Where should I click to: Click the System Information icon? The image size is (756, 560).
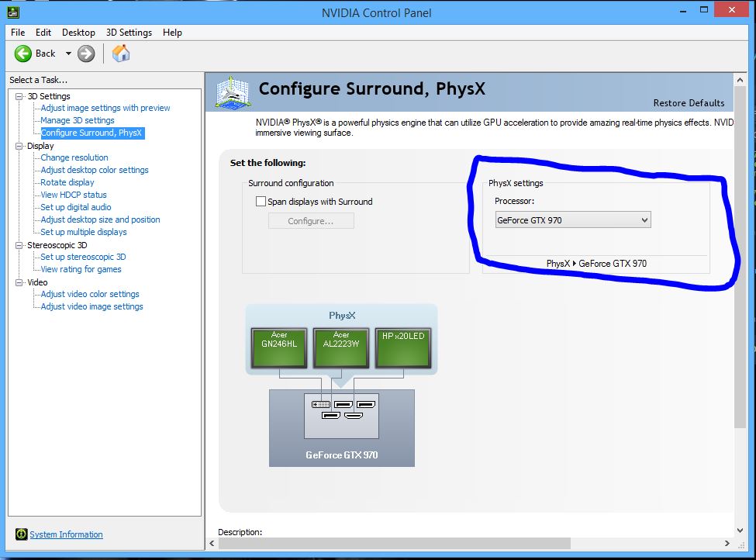point(21,534)
